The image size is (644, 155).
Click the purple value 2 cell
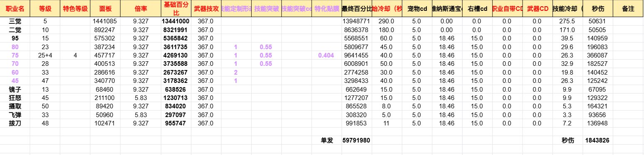[236, 72]
